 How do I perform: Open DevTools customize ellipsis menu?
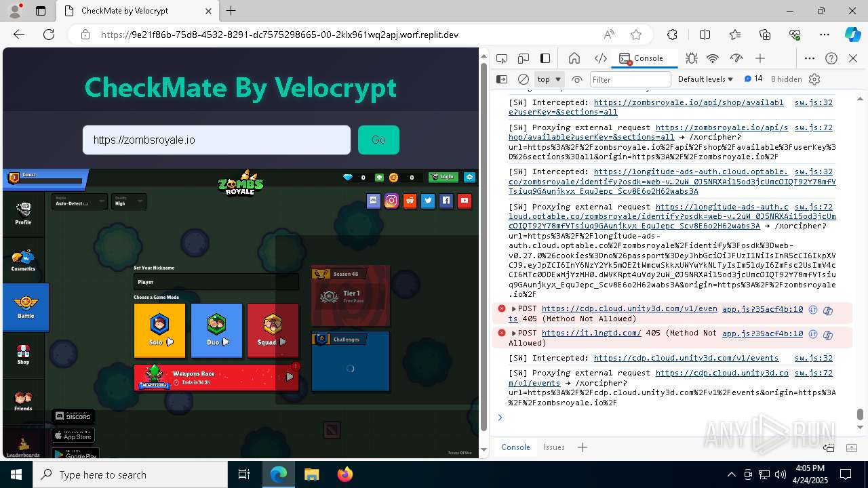pyautogui.click(x=810, y=59)
